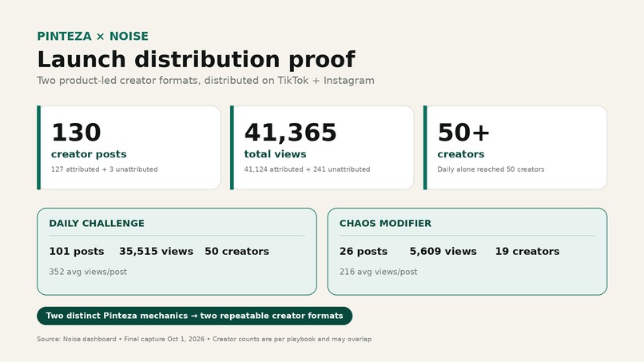Click the '50+' figure

(x=463, y=133)
